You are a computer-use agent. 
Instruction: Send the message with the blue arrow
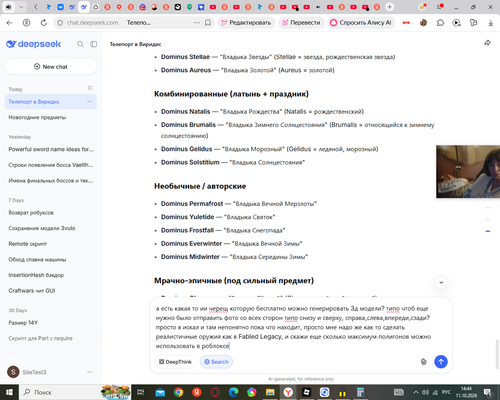441,362
